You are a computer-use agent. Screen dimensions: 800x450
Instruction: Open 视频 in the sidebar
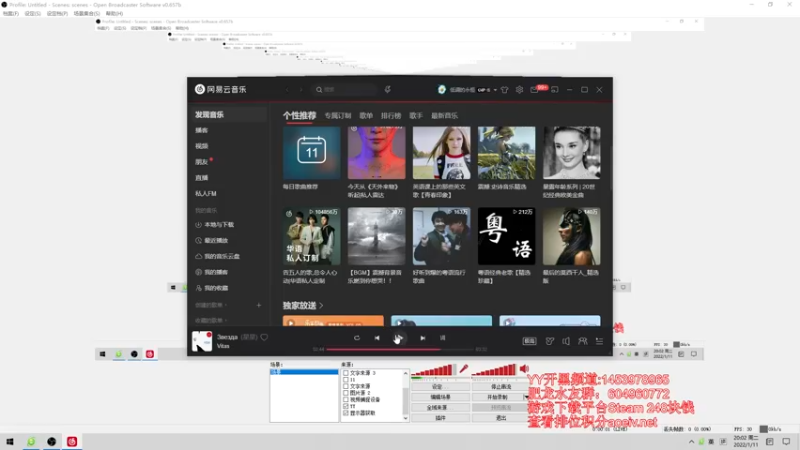[202, 146]
